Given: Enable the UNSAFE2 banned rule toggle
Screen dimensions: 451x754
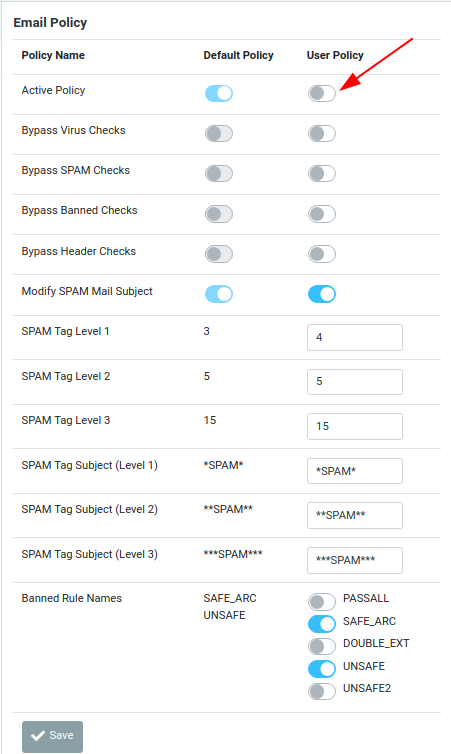Looking at the screenshot, I should (322, 691).
